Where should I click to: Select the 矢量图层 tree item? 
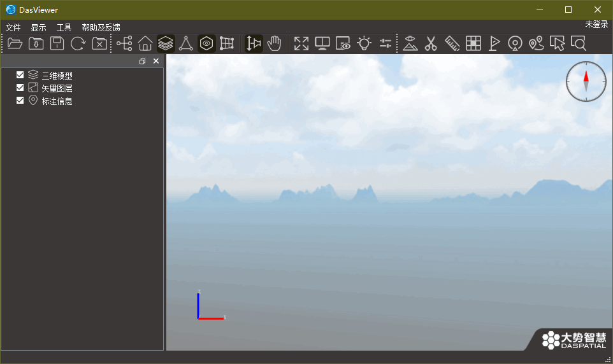click(57, 88)
